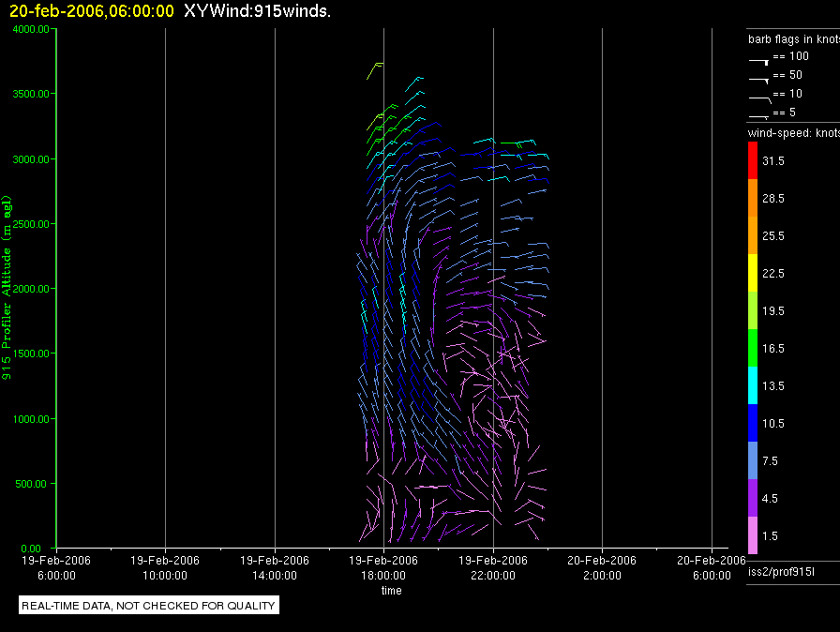Click the 19-Feb-2006 22:00:00 time label
Screen dimensions: 840x632
[493, 567]
